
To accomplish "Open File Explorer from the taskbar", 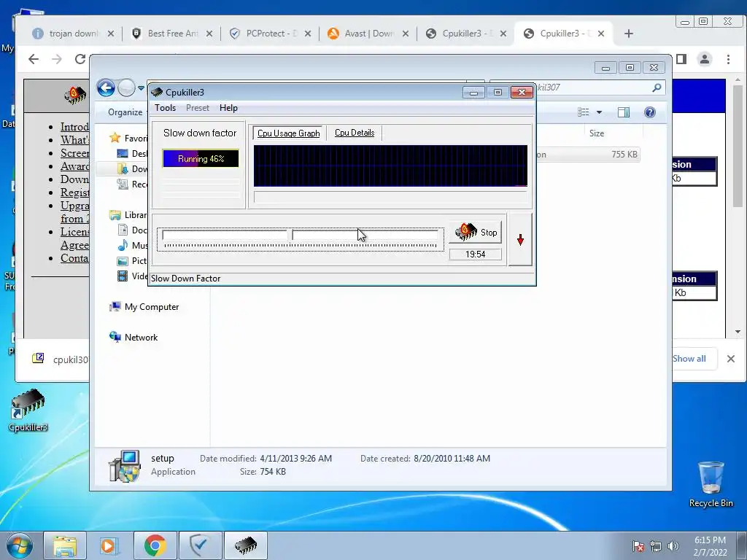I will [65, 545].
